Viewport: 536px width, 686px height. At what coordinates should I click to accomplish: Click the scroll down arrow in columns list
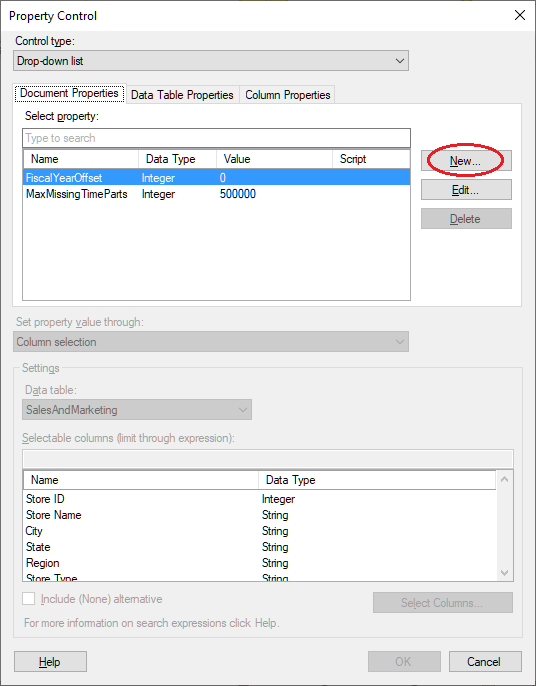(504, 573)
